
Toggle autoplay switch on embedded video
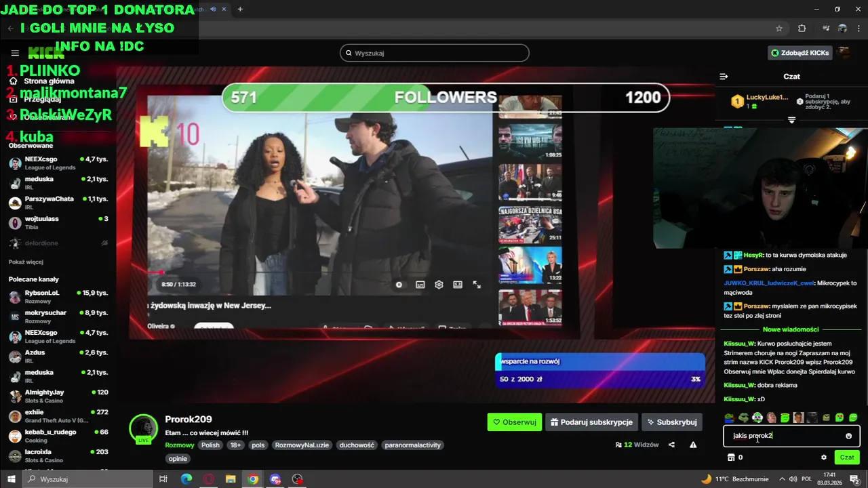pyautogui.click(x=399, y=285)
